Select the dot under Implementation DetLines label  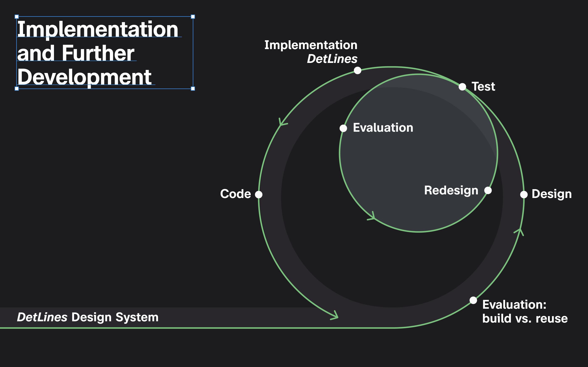coord(358,71)
